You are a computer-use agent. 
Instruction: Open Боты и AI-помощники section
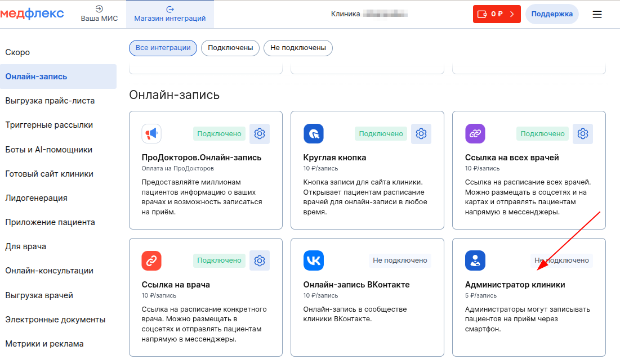[x=49, y=150]
